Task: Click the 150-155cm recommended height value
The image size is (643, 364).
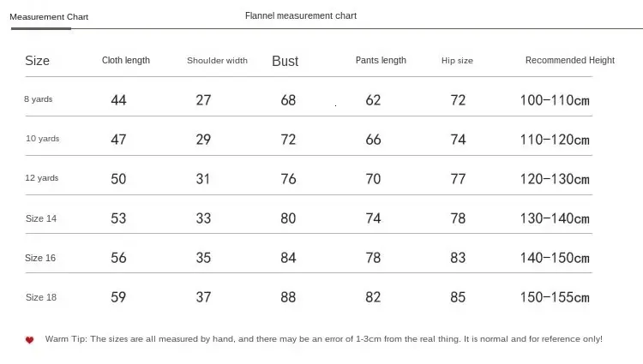Action: tap(555, 297)
